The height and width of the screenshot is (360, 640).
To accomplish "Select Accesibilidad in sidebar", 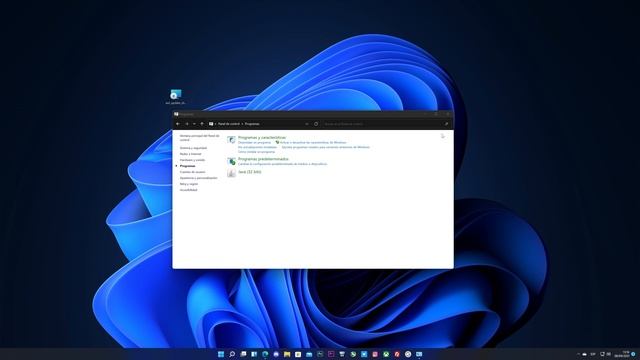I will click(188, 190).
